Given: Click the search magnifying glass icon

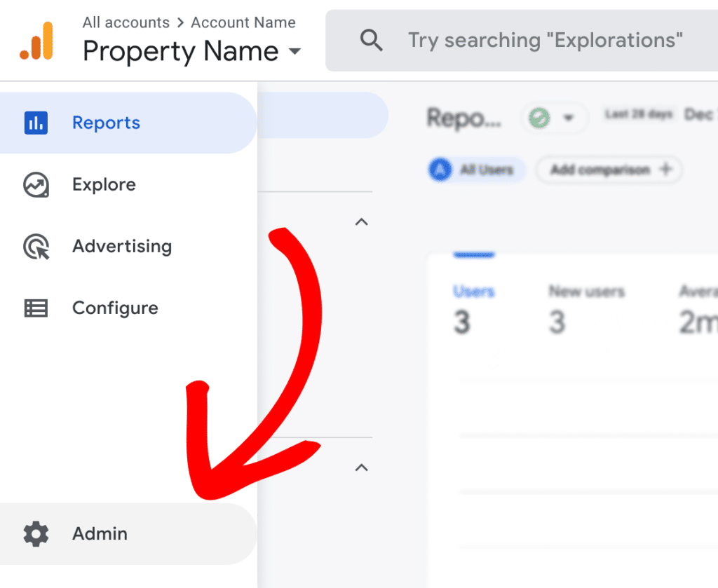Looking at the screenshot, I should 372,40.
